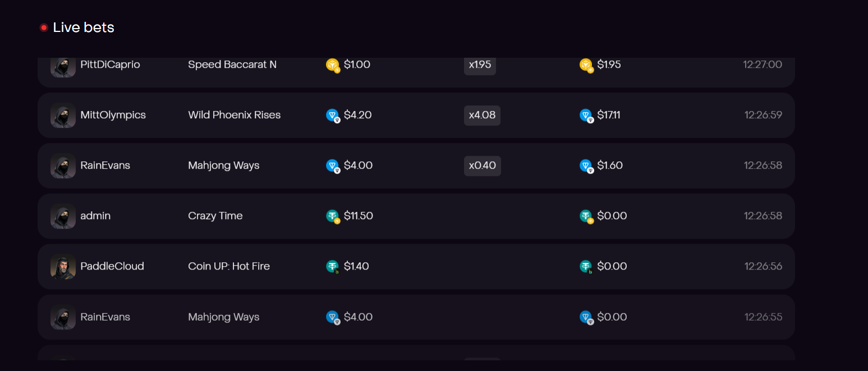Click the x4.08 multiplier badge
Image resolution: width=868 pixels, height=371 pixels.
[x=482, y=115]
